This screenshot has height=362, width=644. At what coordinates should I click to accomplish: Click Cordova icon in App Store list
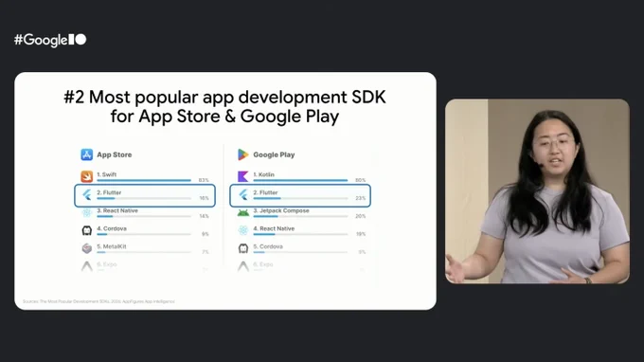tap(87, 230)
